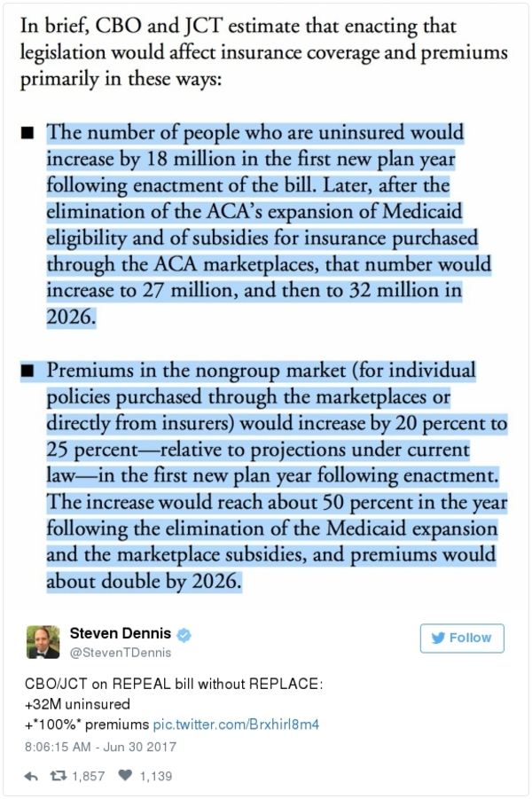Click the first square bullet marker
The image size is (532, 799).
coord(28,133)
